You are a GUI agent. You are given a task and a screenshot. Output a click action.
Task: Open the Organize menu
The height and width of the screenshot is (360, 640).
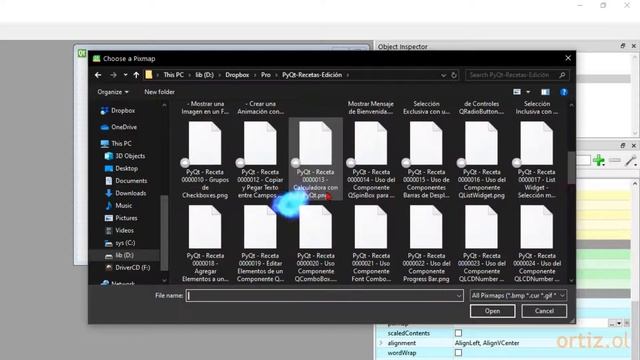(x=113, y=92)
